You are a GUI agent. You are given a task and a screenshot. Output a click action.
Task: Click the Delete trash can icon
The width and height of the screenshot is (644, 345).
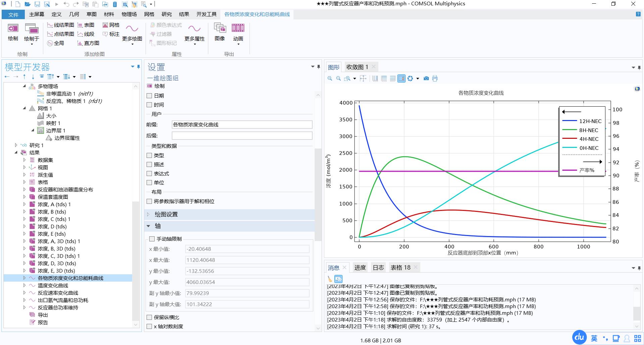point(115,4)
